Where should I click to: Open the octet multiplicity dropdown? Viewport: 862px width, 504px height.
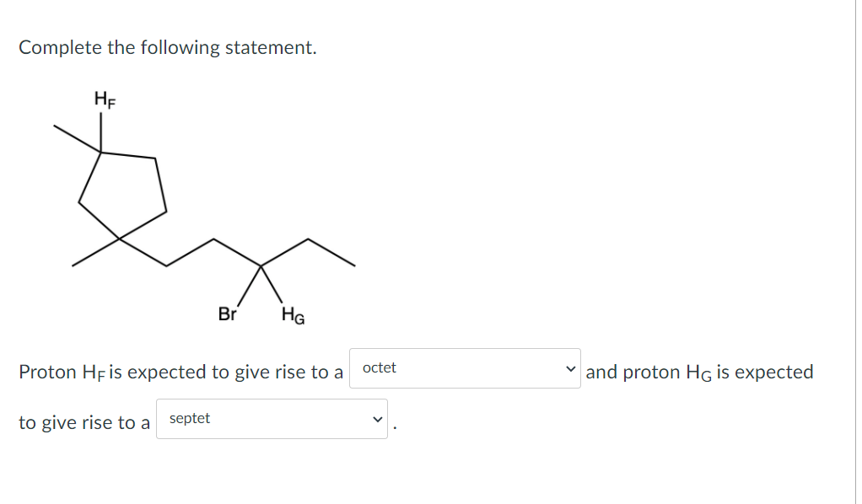pyautogui.click(x=464, y=368)
